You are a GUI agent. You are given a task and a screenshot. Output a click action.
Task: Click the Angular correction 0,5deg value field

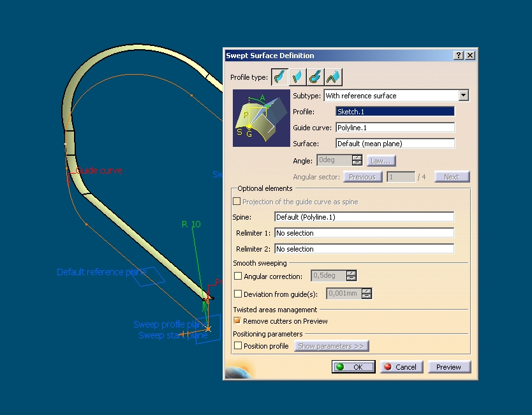pyautogui.click(x=329, y=275)
